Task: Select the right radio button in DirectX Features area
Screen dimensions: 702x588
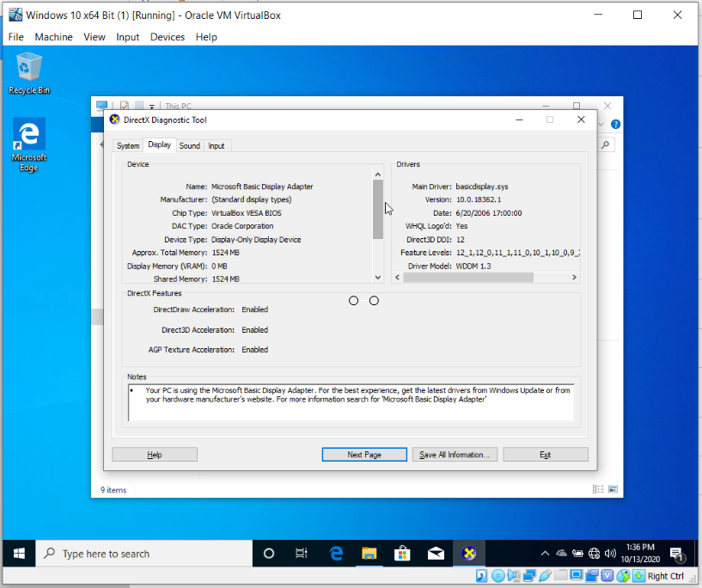Action: (x=374, y=300)
